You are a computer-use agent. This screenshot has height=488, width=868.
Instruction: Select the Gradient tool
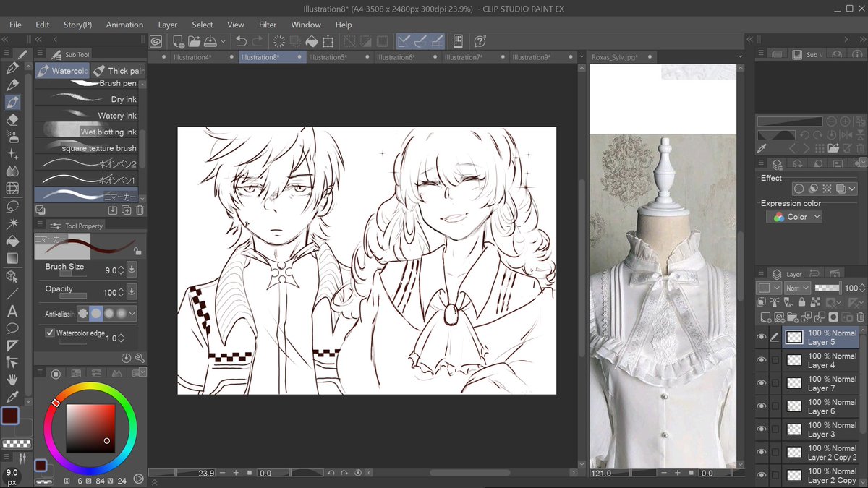pos(12,258)
